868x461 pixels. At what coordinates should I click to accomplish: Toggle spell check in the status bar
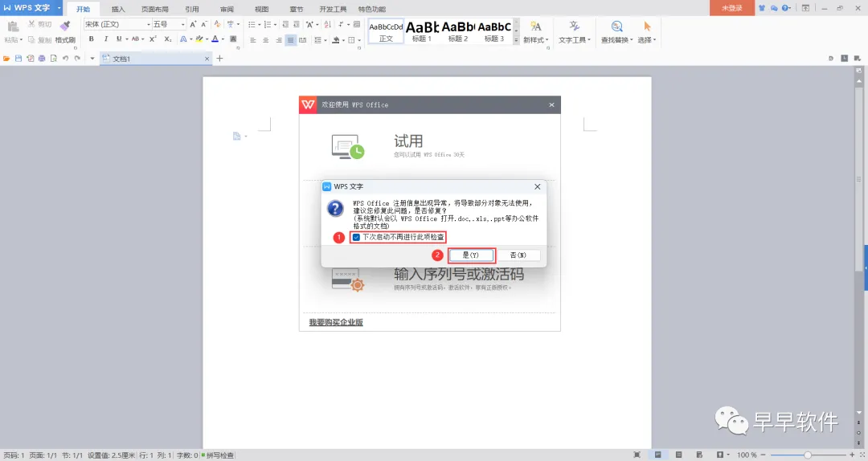tap(218, 455)
